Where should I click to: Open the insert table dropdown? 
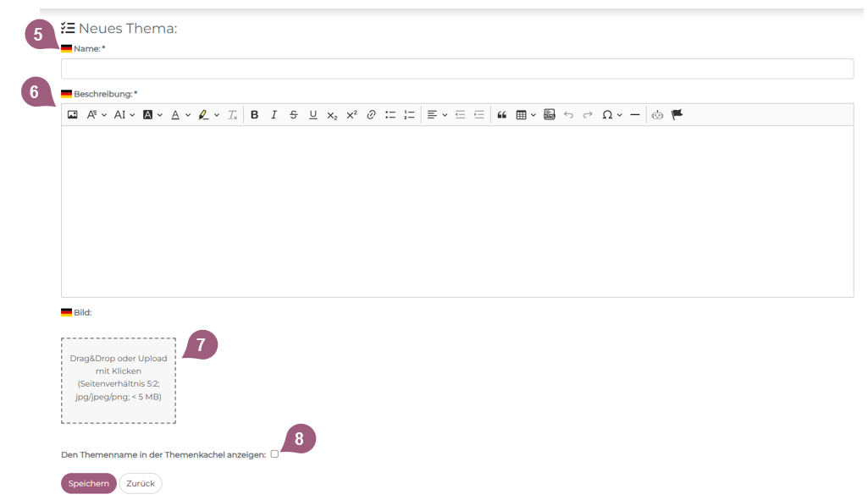526,115
